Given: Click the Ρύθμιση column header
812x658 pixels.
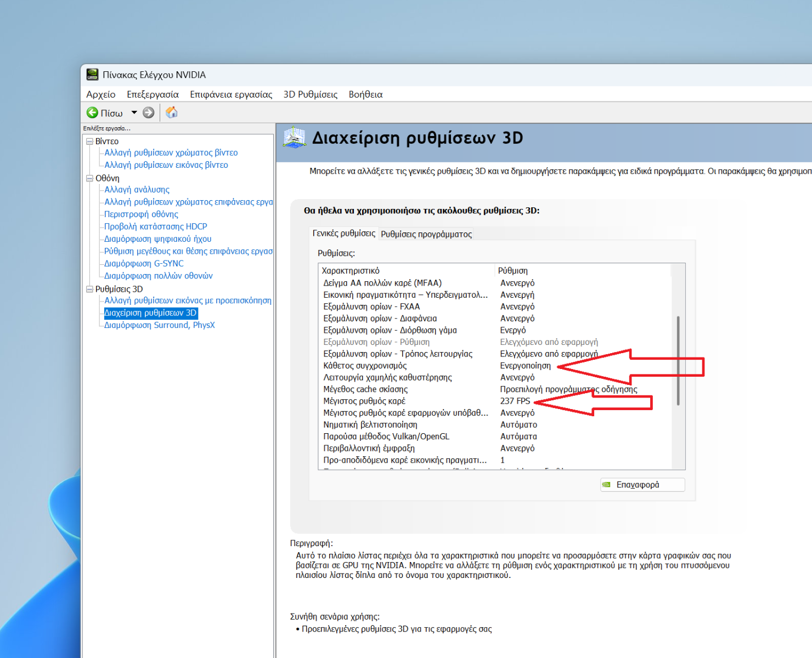Looking at the screenshot, I should [583, 271].
